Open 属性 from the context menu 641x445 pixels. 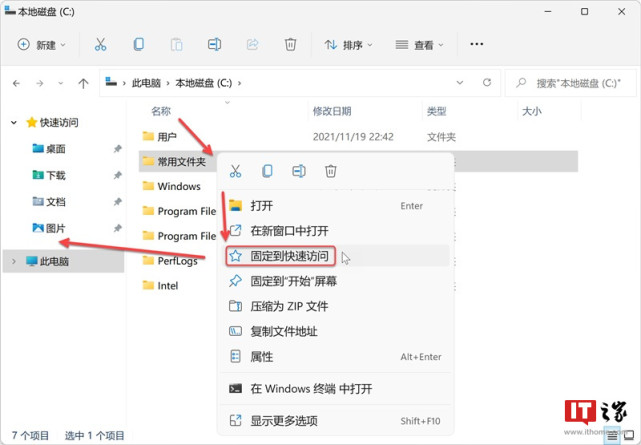(335, 357)
